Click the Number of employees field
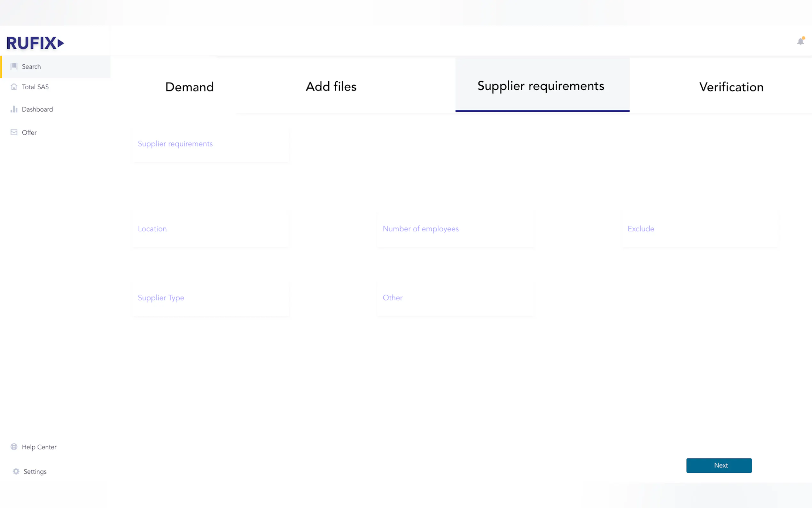The width and height of the screenshot is (812, 508). pyautogui.click(x=455, y=229)
